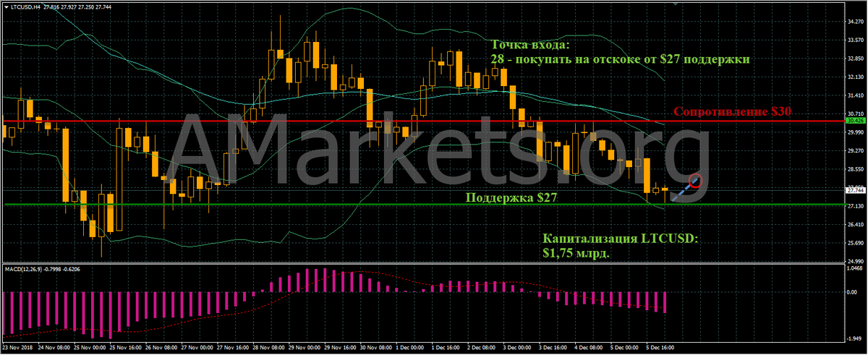
Task: Click the '24 Nov 08:00' time label
Action: point(53,347)
